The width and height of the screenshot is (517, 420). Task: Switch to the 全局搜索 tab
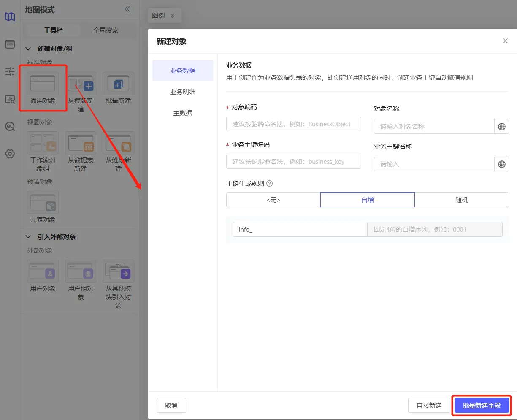pyautogui.click(x=106, y=30)
